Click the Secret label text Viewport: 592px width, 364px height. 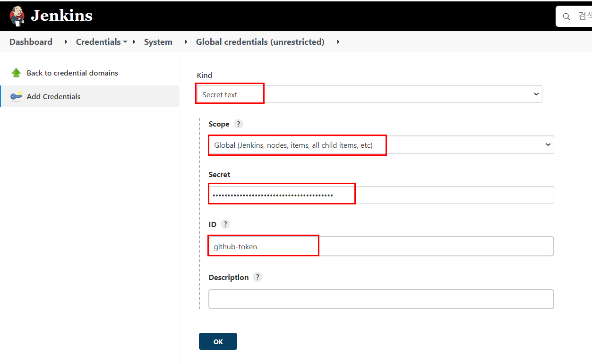(x=219, y=174)
